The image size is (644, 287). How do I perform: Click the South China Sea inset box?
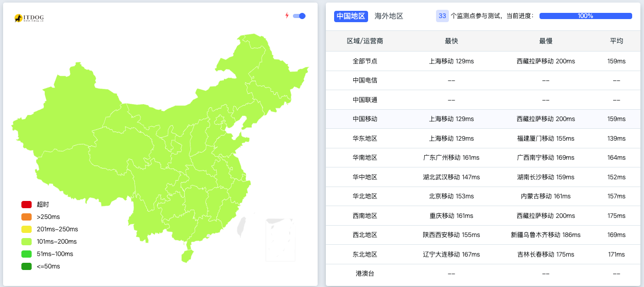(x=280, y=240)
